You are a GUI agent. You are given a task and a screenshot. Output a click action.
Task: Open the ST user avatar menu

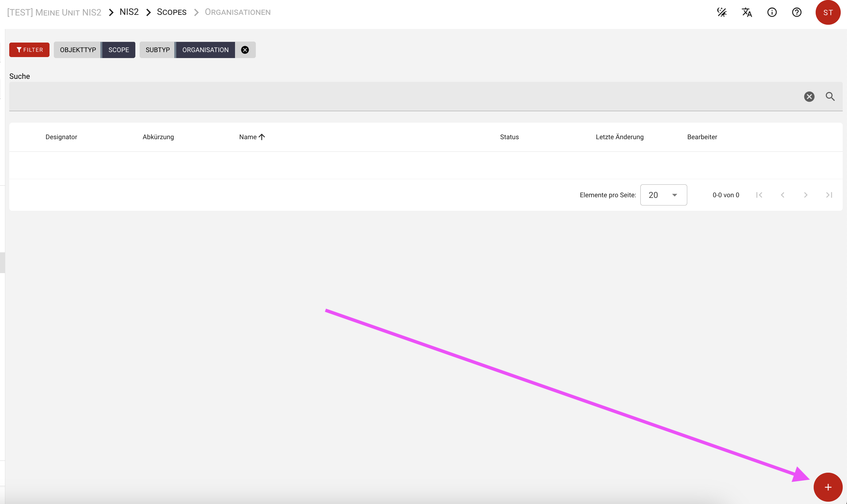click(828, 13)
